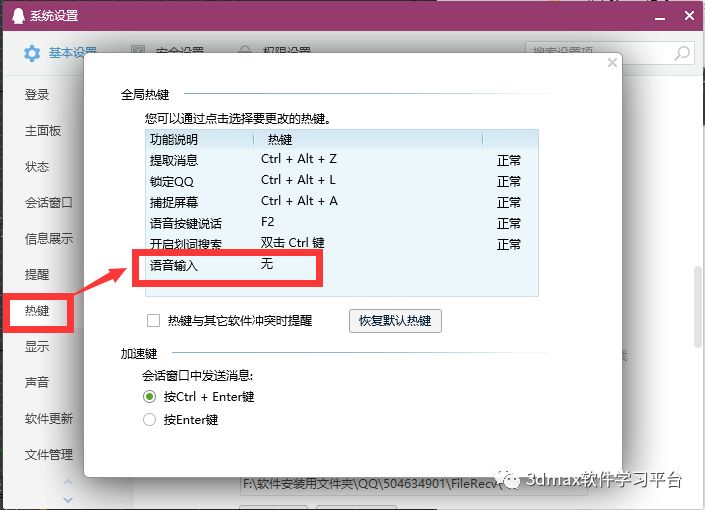This screenshot has height=510, width=705.
Task: Click the search magnifier icon
Action: pyautogui.click(x=682, y=53)
